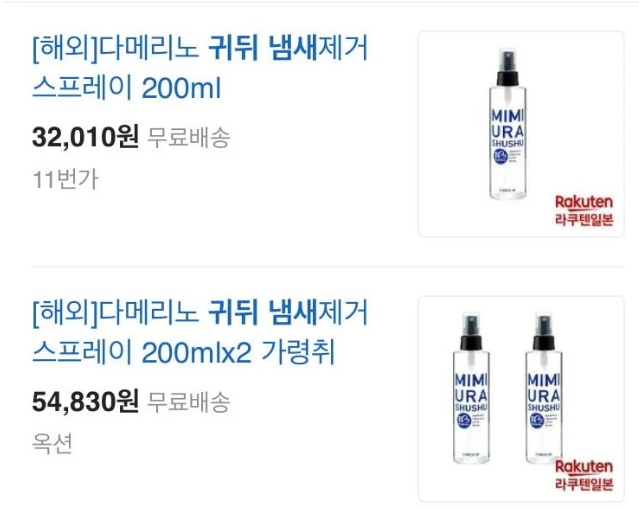Click the 32,010원 price
The width and height of the screenshot is (639, 509).
tap(86, 137)
